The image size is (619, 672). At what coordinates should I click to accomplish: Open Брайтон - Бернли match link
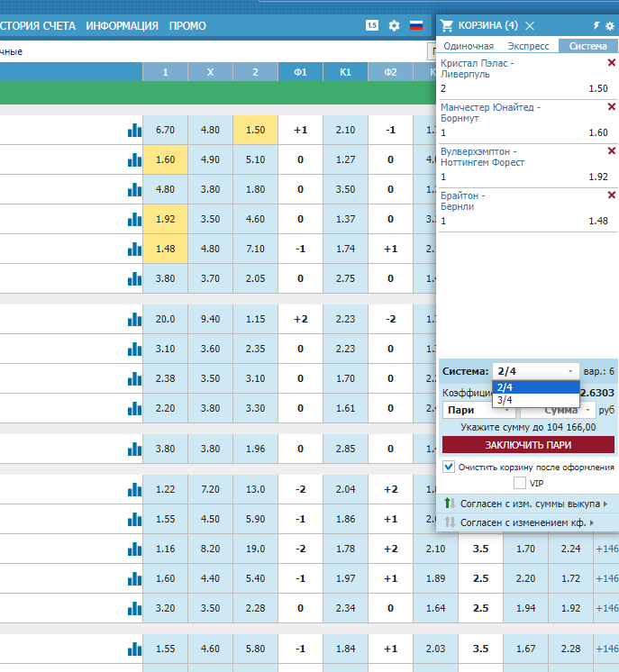[x=462, y=201]
